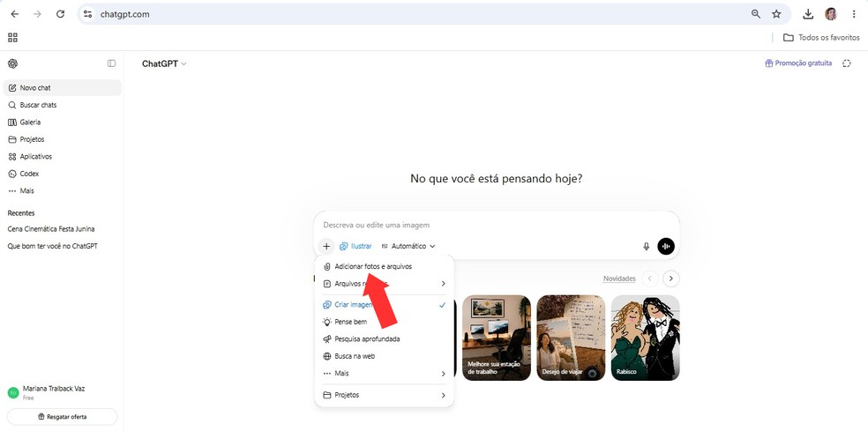The height and width of the screenshot is (431, 868).
Task: Focus the Descreva ou edite uma imagem field
Action: 496,225
